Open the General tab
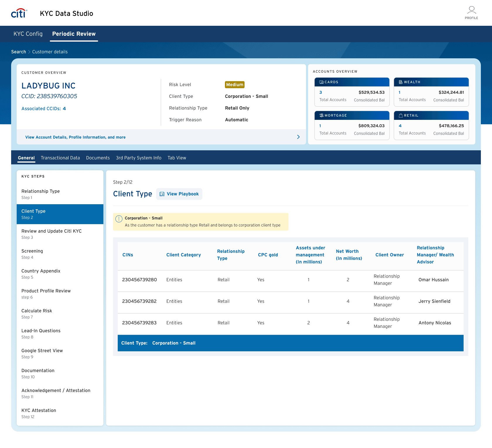 [x=26, y=158]
